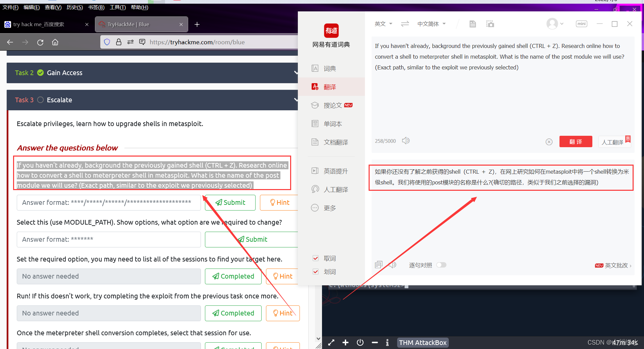Open the 中文简体 target language dropdown
This screenshot has height=349, width=644.
(431, 24)
